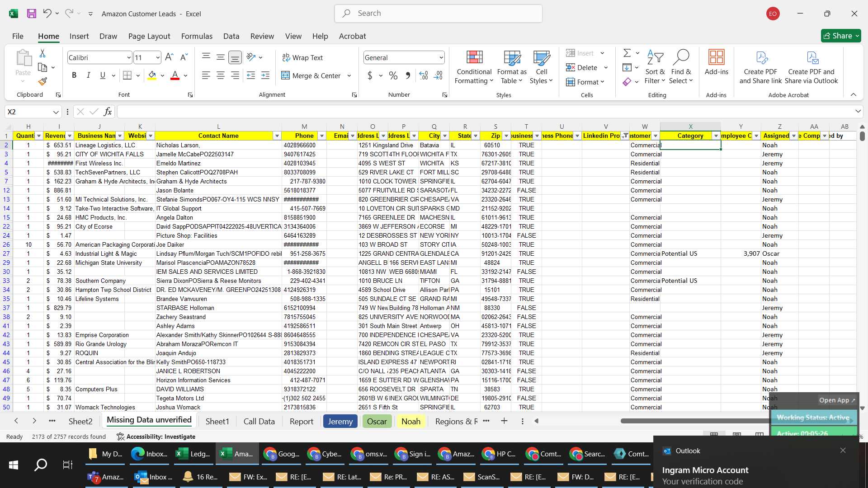Click the horizontal sheet scrollbar
This screenshot has height=488, width=868.
[x=695, y=421]
